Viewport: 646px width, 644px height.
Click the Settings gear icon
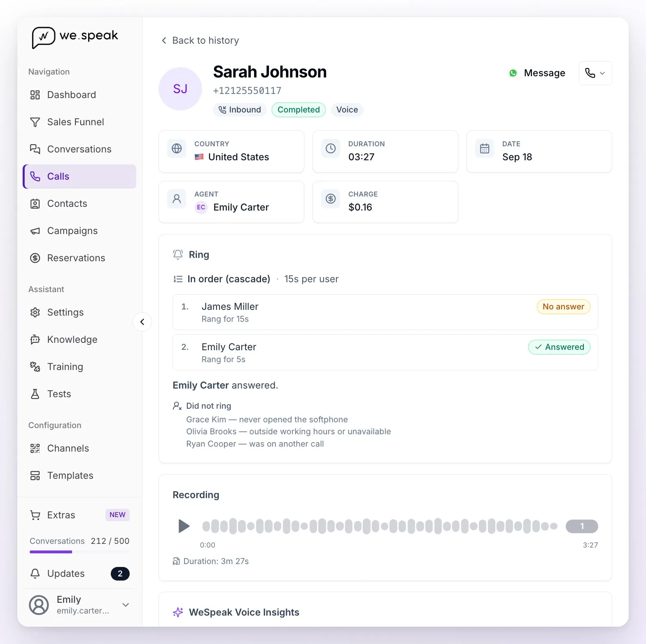(35, 312)
